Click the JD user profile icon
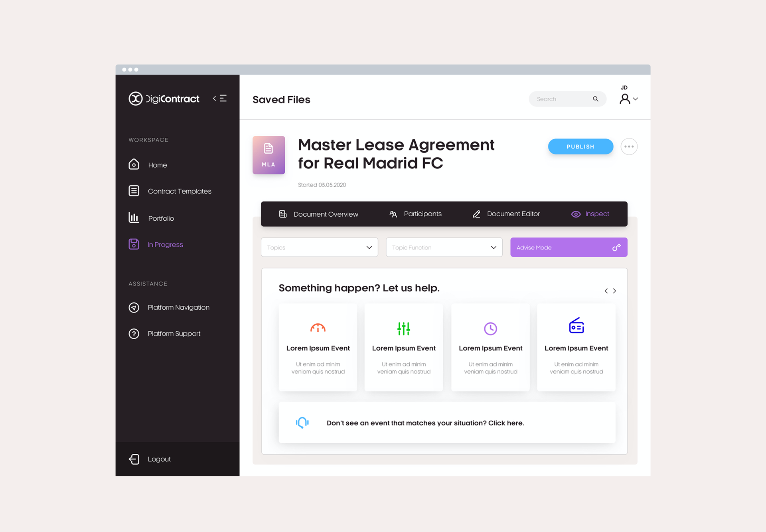 [625, 99]
